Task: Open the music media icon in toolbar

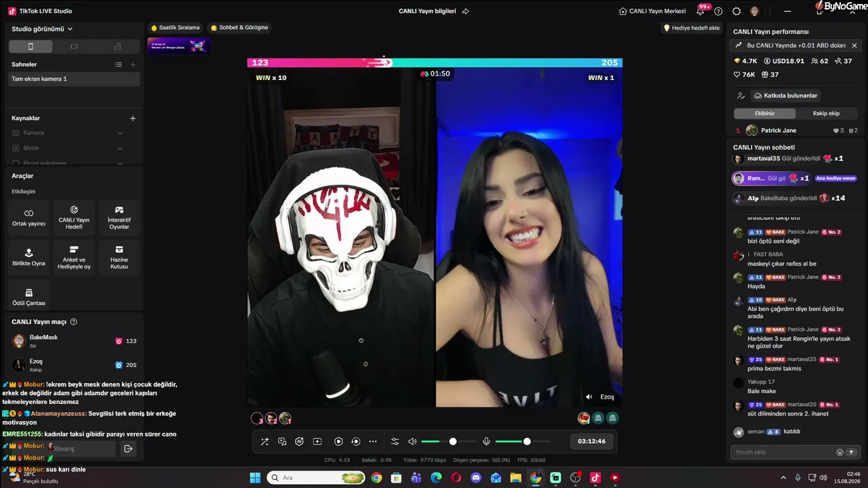Action: click(282, 442)
